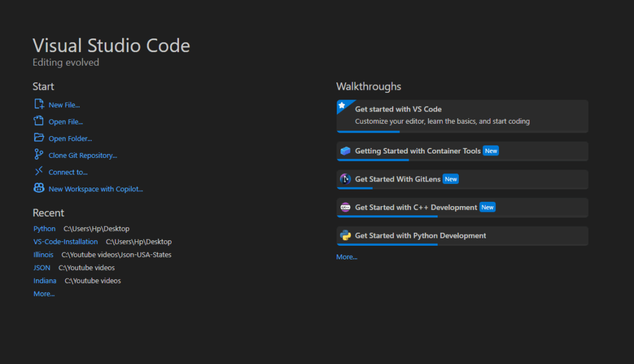
Task: Open the recent Illinois project
Action: click(43, 255)
